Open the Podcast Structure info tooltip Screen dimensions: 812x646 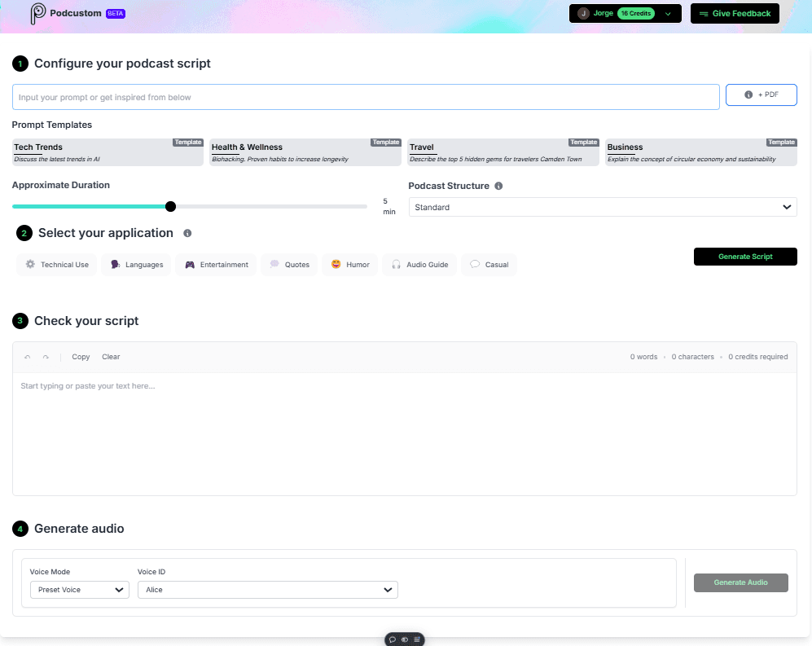(499, 186)
